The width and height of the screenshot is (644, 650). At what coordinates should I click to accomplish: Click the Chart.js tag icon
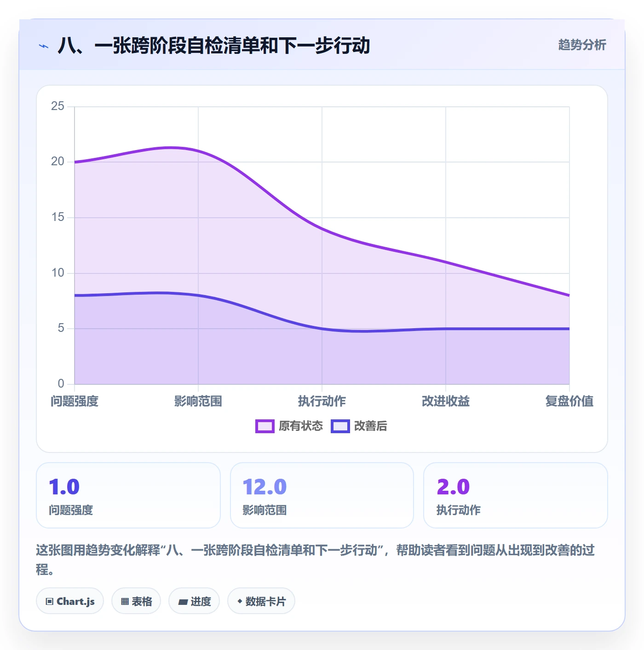tap(50, 601)
